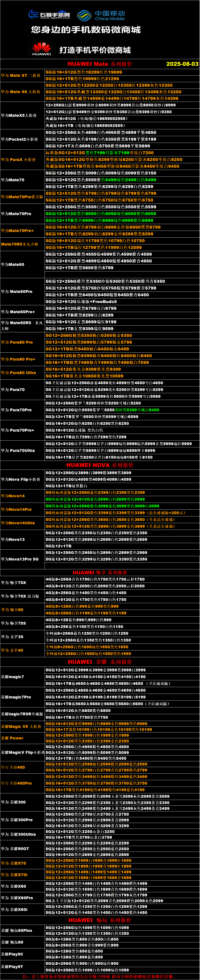Click row label 'Mate70RS非凡大师'

(x=19, y=244)
